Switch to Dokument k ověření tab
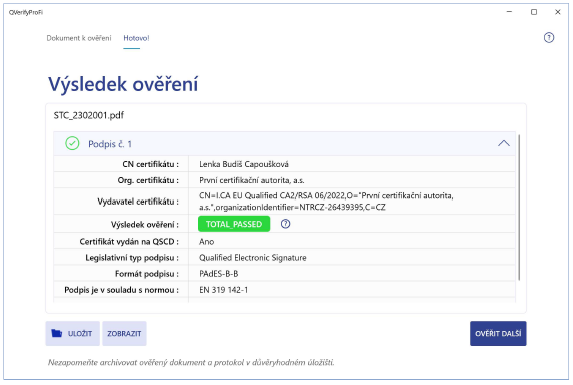 (79, 38)
